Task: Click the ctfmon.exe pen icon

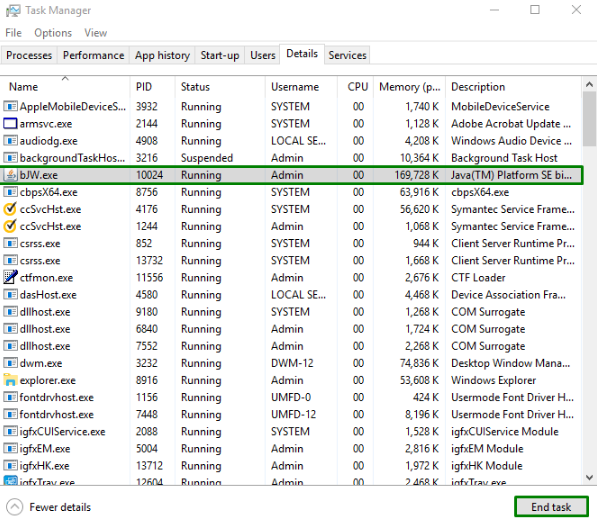Action: pos(10,277)
